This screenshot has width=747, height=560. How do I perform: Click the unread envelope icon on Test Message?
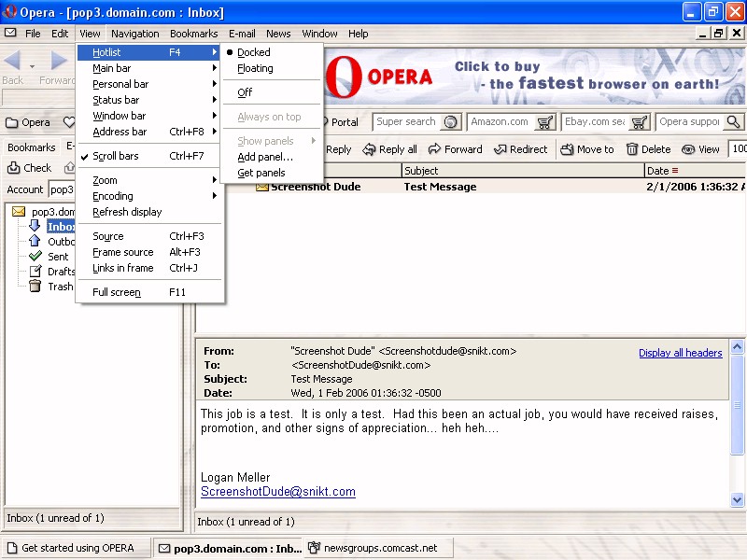click(261, 188)
